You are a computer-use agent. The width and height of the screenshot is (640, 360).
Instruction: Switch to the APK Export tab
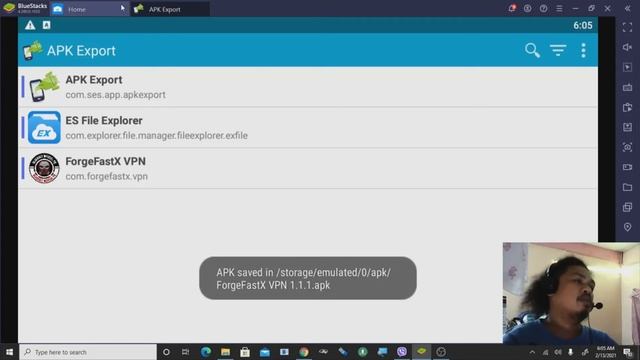click(x=170, y=9)
